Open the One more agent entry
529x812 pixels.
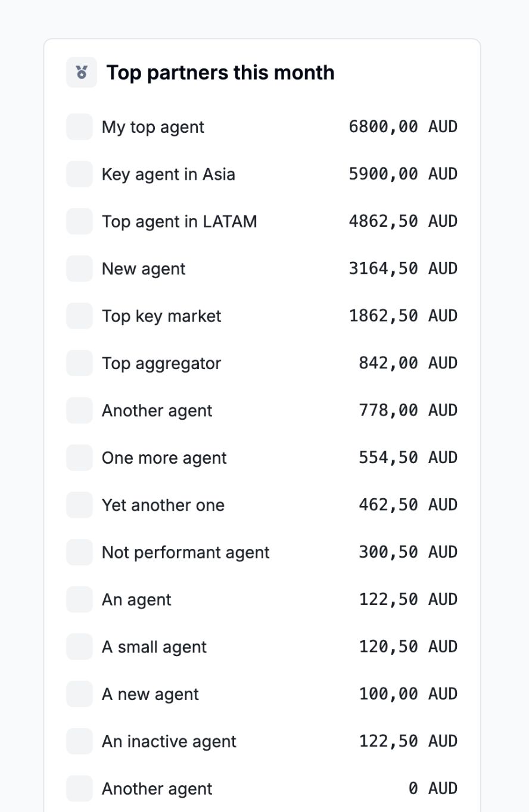click(262, 458)
